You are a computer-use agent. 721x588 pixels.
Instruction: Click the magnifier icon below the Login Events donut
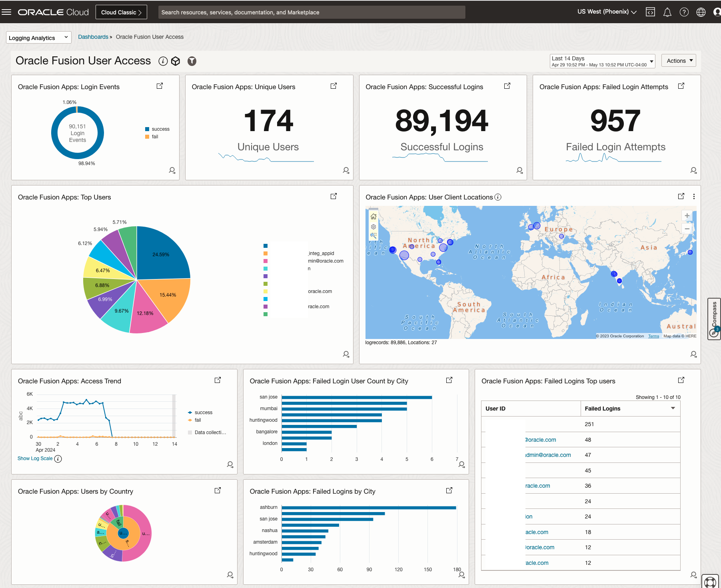(x=172, y=170)
